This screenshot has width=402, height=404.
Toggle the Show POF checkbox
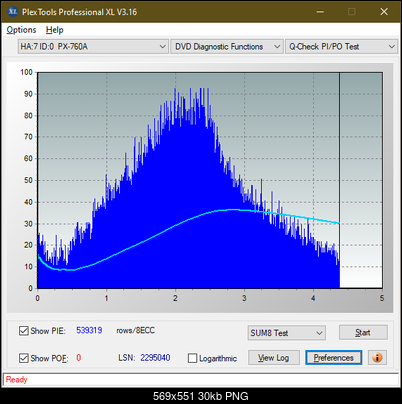tap(24, 358)
